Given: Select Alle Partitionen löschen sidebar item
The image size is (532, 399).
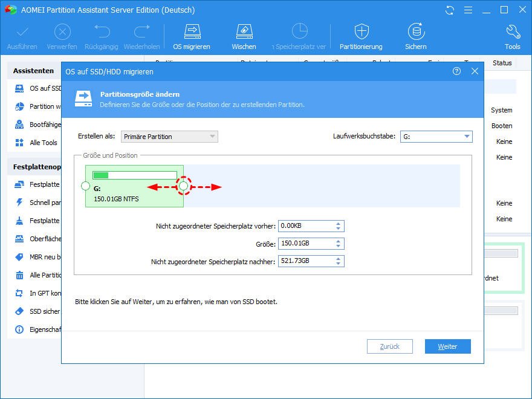Looking at the screenshot, I should (38, 275).
